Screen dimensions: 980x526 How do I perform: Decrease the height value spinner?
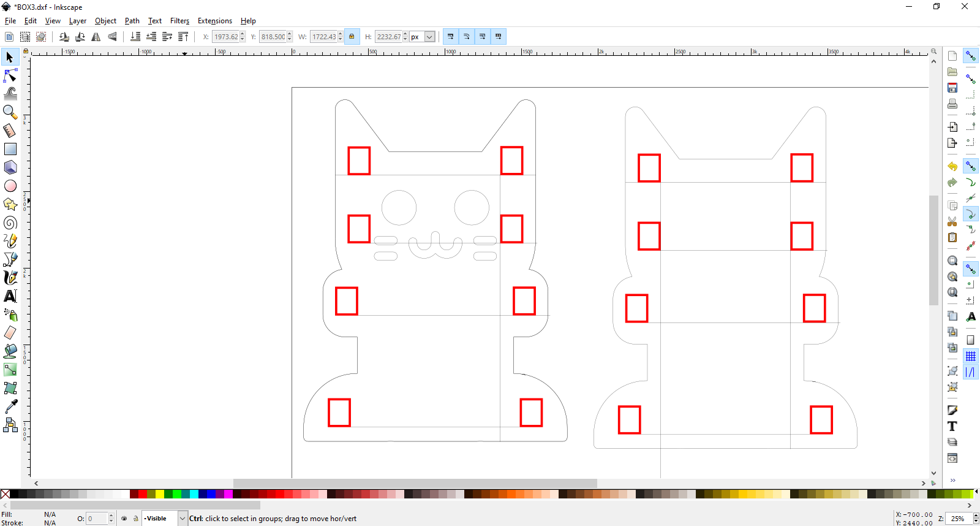[405, 40]
